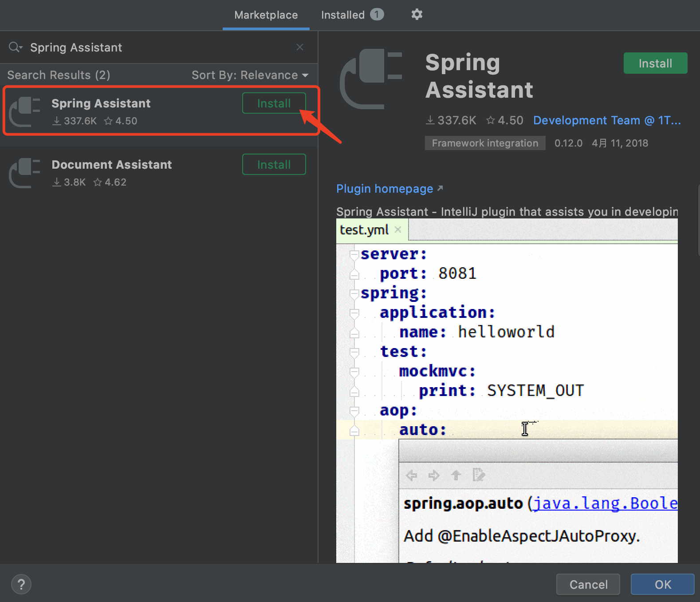Click the Framework integration tag
The width and height of the screenshot is (700, 602).
pyautogui.click(x=485, y=143)
